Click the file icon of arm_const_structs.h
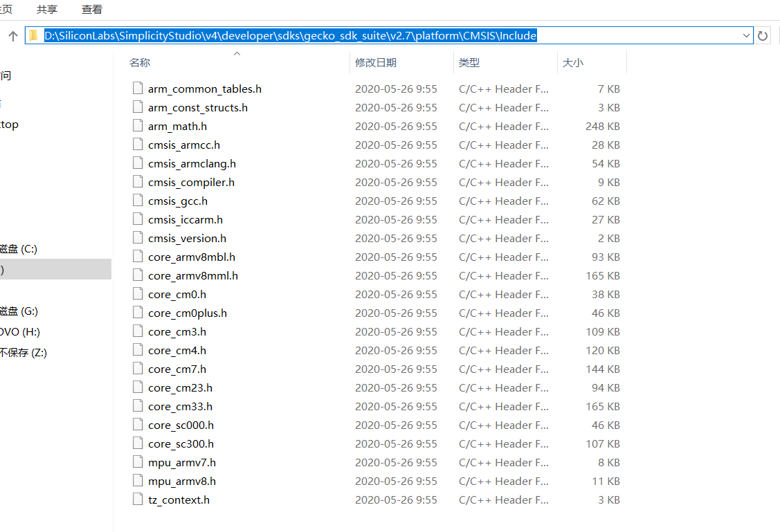Screen dimensions: 780x532 tap(138, 107)
